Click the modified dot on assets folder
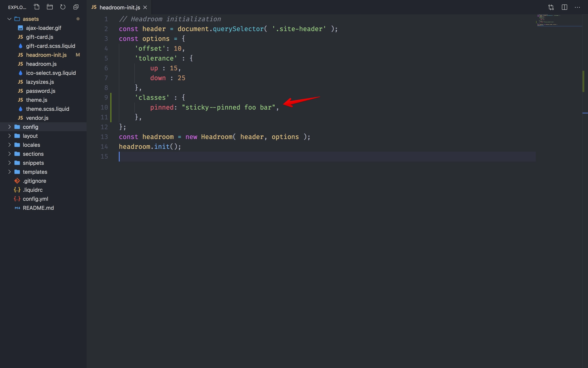Image resolution: width=588 pixels, height=368 pixels. [x=78, y=19]
